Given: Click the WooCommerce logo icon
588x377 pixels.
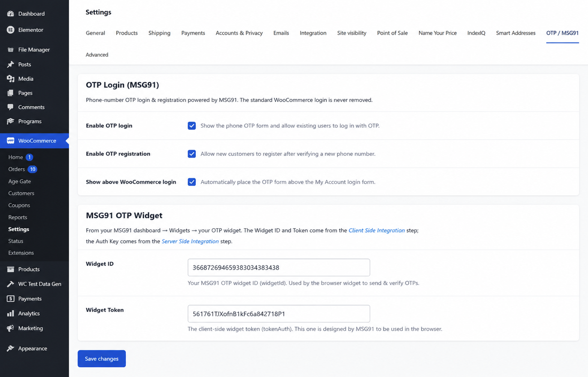Looking at the screenshot, I should click(x=11, y=140).
